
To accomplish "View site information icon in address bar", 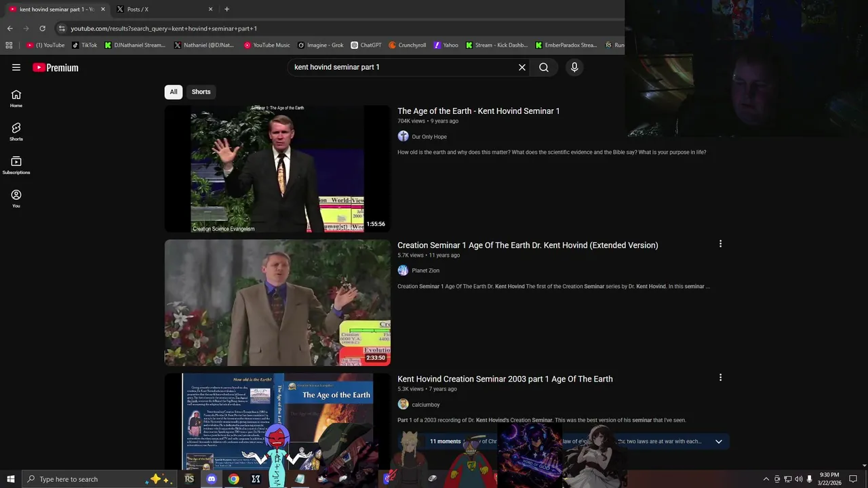I will click(x=62, y=28).
